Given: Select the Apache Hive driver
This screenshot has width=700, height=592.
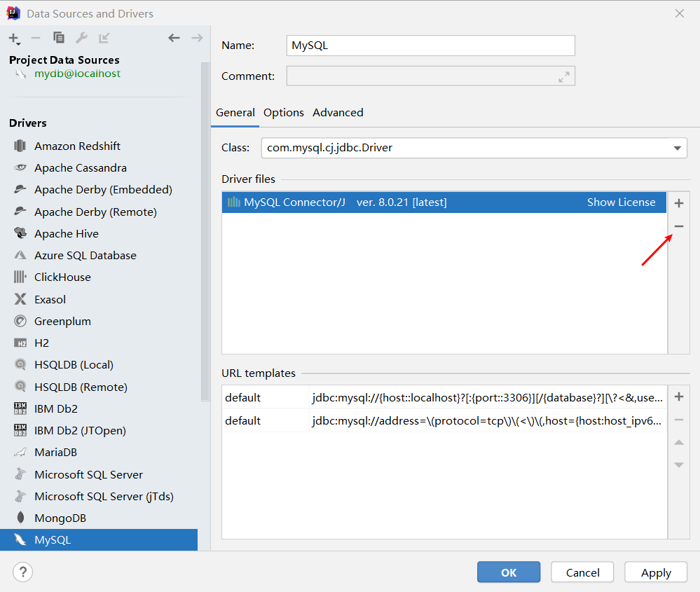Looking at the screenshot, I should (x=99, y=233).
